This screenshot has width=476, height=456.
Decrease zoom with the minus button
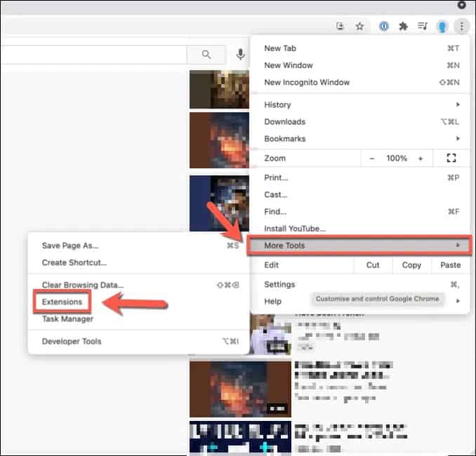point(372,159)
